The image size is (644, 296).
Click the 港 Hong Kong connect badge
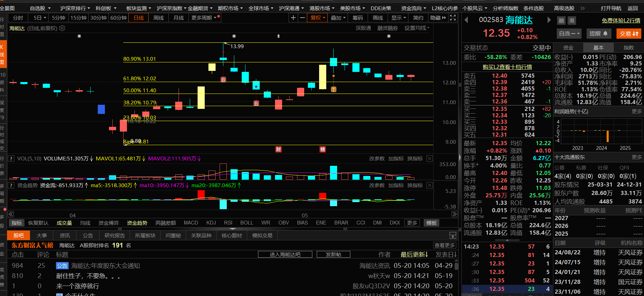click(x=572, y=21)
